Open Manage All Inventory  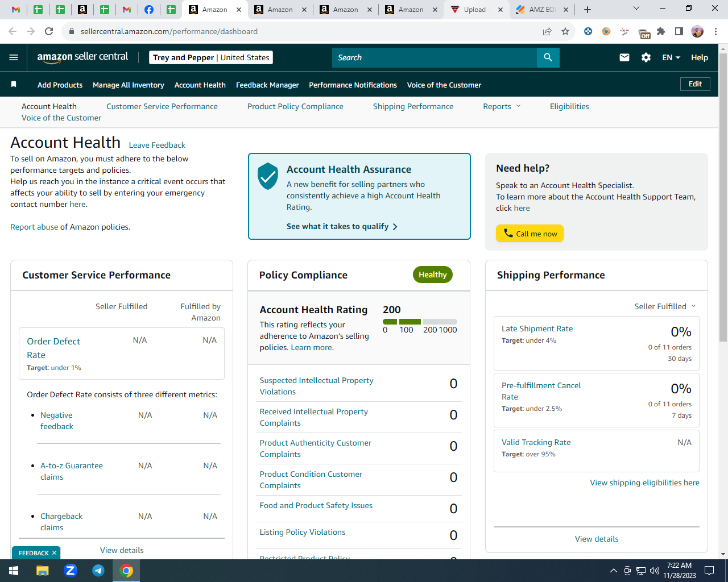point(129,85)
